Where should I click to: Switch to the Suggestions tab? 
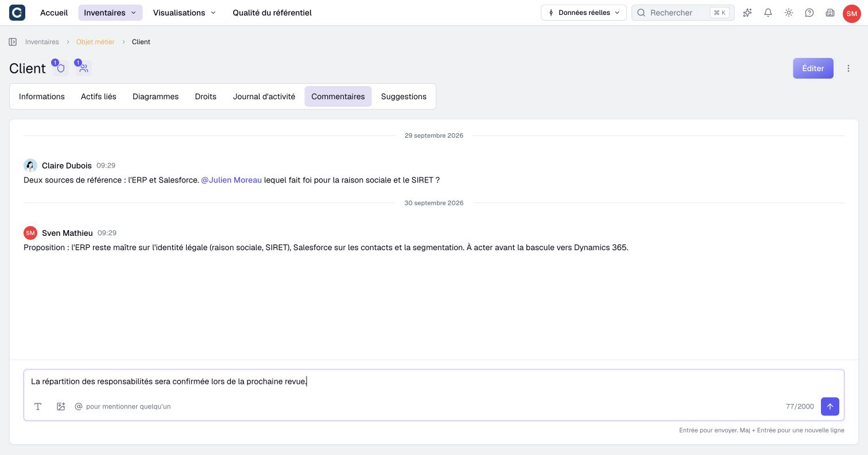click(404, 96)
